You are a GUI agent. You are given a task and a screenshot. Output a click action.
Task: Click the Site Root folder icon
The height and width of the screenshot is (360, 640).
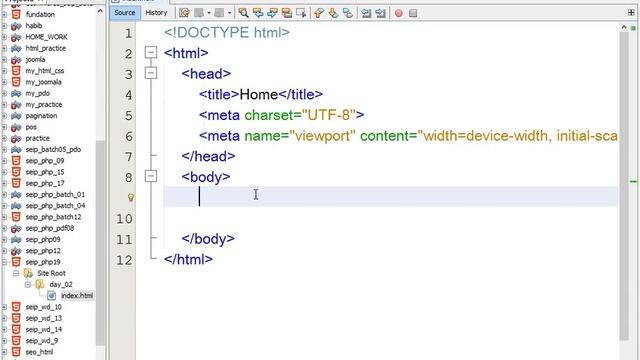(x=28, y=273)
